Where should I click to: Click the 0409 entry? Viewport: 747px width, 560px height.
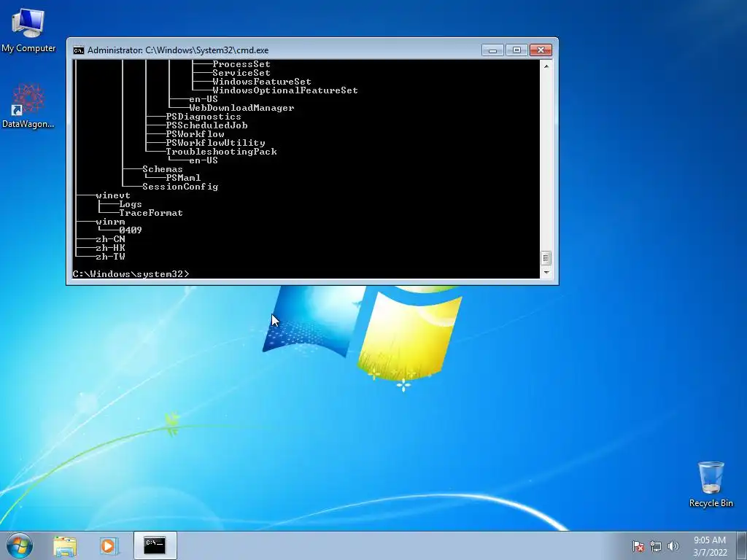pos(130,230)
